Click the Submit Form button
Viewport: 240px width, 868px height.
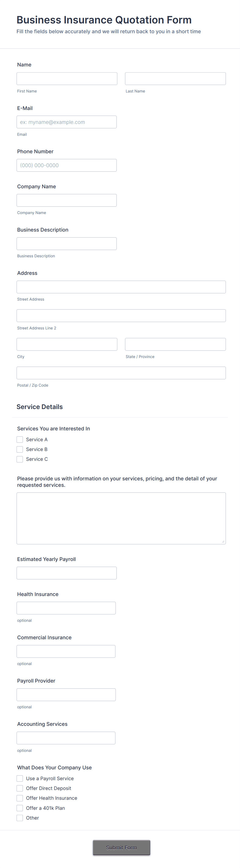tap(121, 847)
